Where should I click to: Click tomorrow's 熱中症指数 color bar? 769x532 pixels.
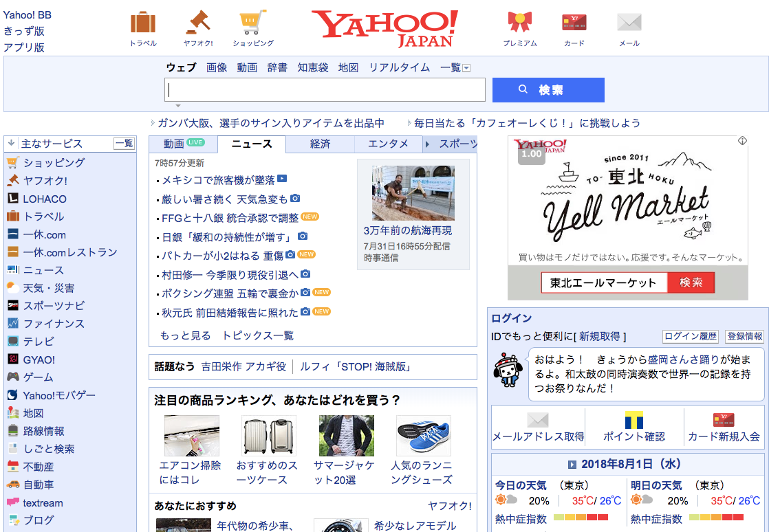(716, 518)
